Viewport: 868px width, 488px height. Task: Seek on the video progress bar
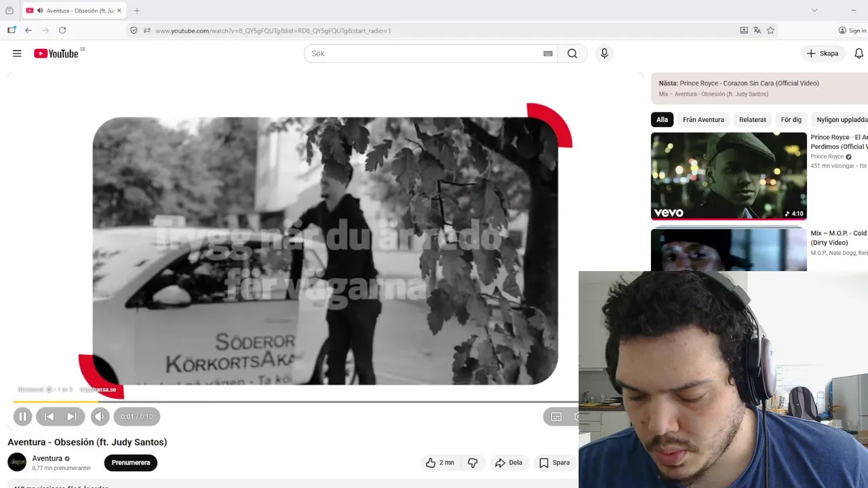tap(295, 402)
